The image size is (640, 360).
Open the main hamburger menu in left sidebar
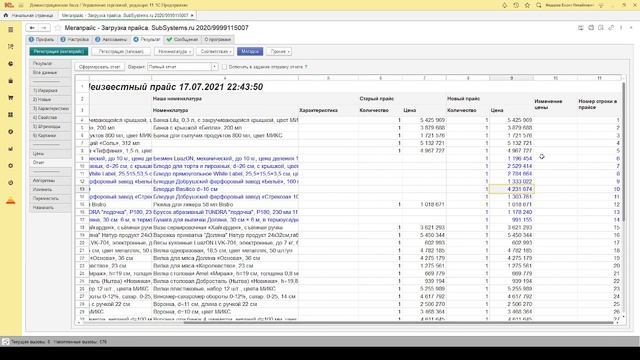click(x=11, y=30)
